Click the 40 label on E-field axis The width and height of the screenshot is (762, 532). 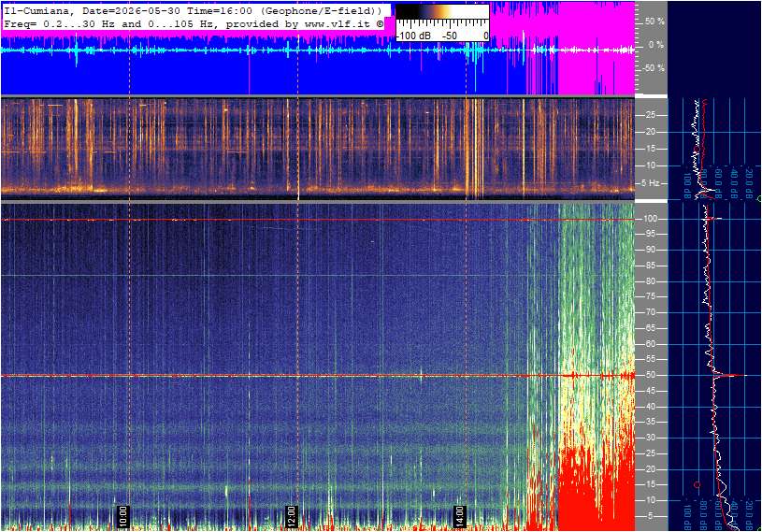point(650,407)
